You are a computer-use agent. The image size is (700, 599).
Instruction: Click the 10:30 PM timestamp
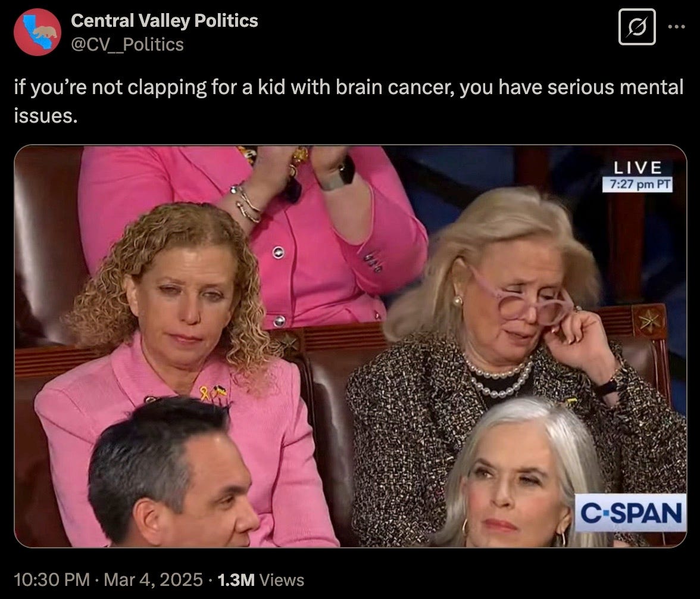pyautogui.click(x=52, y=580)
